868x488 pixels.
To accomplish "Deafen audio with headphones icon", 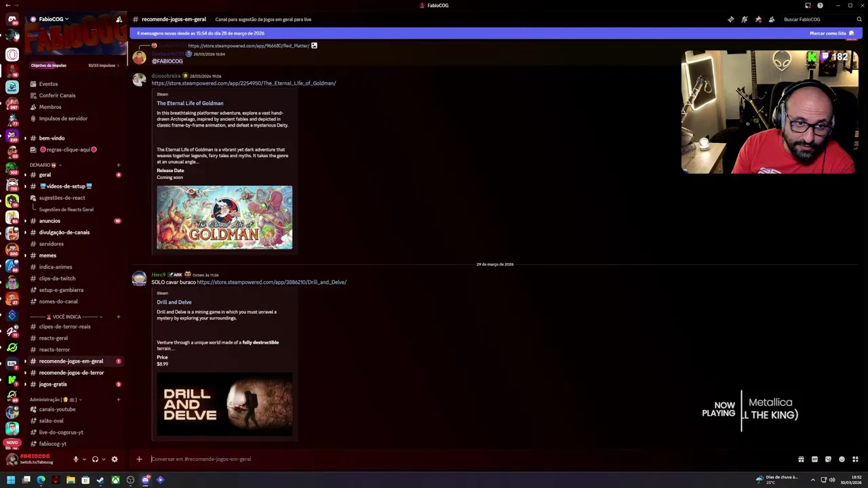I will tap(95, 459).
